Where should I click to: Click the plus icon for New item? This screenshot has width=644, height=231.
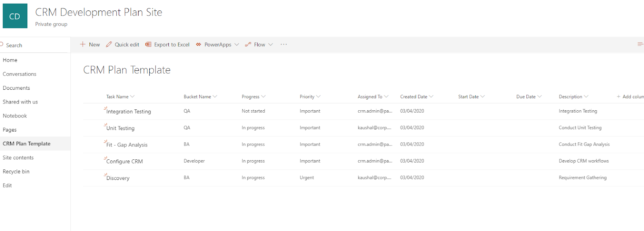83,44
